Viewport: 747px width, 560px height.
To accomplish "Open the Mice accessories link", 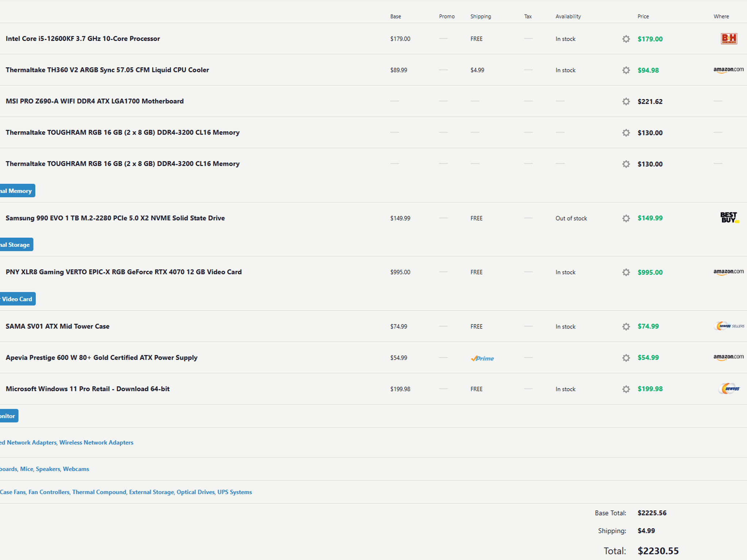I will (27, 469).
